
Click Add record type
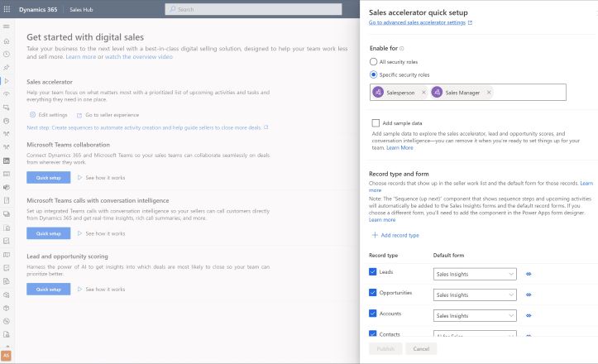(x=395, y=235)
